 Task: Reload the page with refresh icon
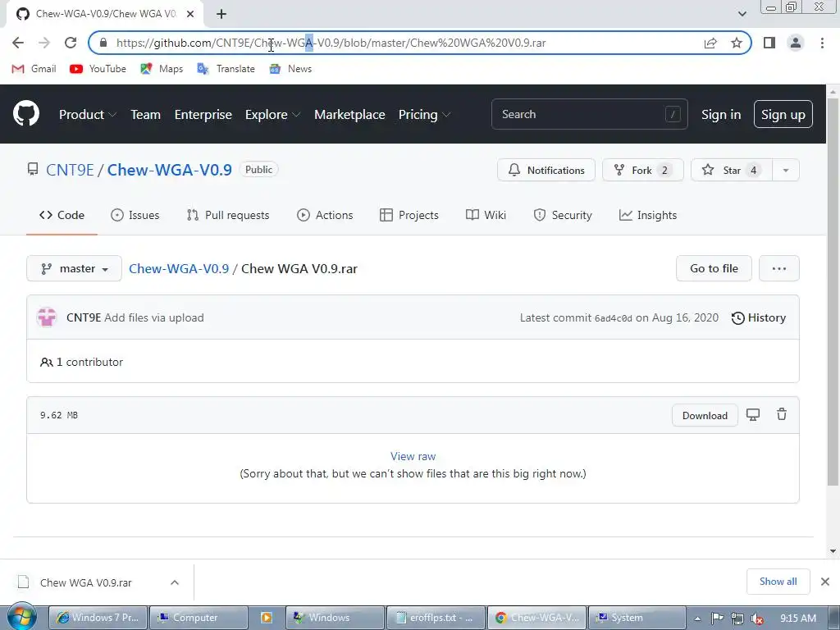[x=71, y=43]
